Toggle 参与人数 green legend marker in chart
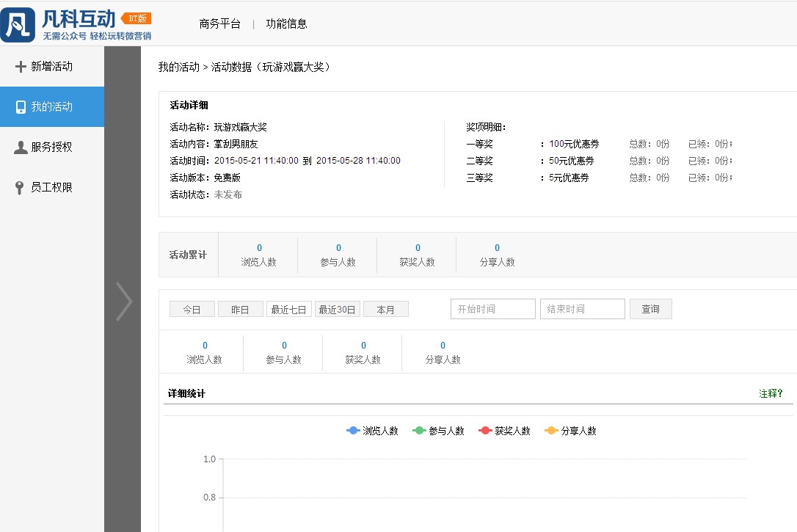The height and width of the screenshot is (532, 797). click(x=419, y=431)
